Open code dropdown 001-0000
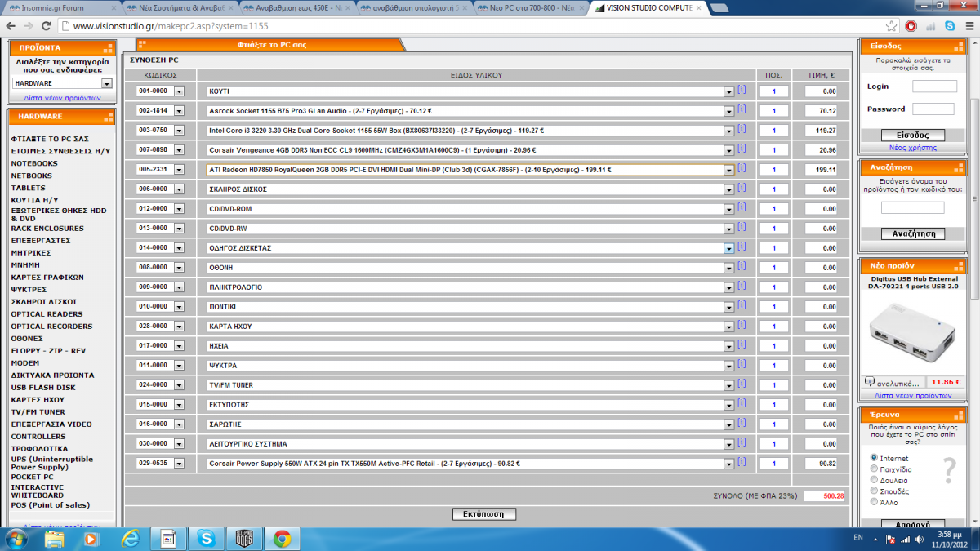Image resolution: width=980 pixels, height=551 pixels. click(180, 91)
